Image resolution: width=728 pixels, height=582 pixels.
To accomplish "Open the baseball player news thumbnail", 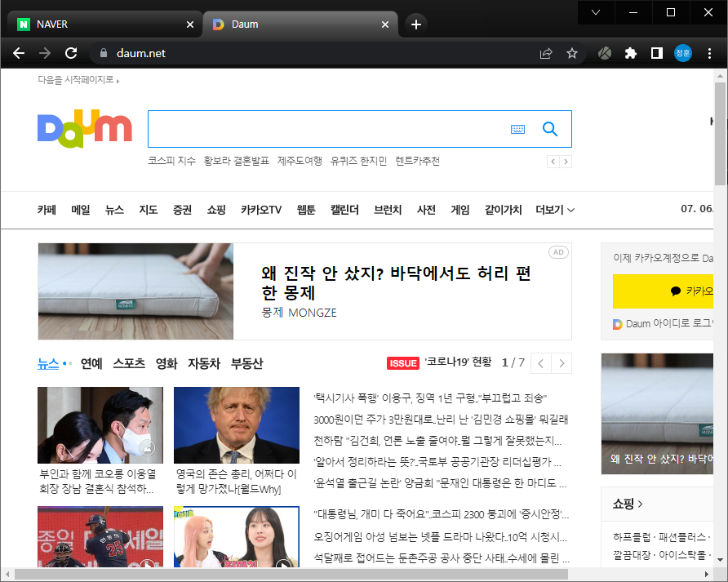I will point(100,536).
